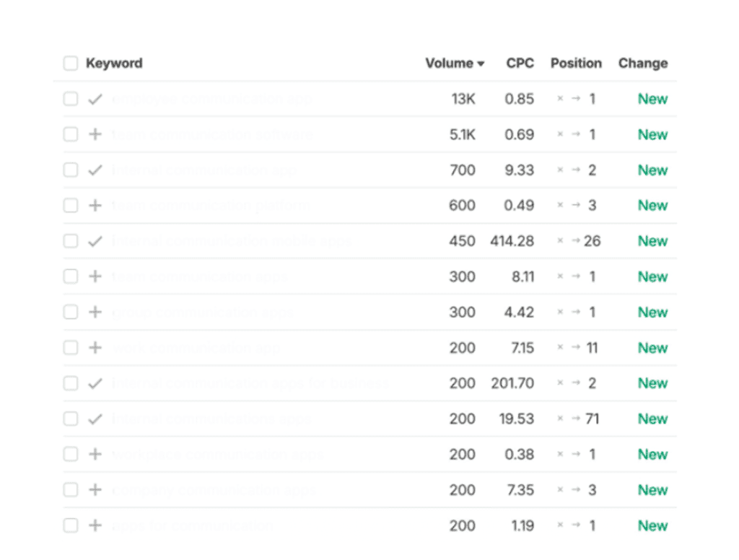Click the checkmark icon in the 700 volume row
This screenshot has height=560, width=739.
[x=95, y=170]
